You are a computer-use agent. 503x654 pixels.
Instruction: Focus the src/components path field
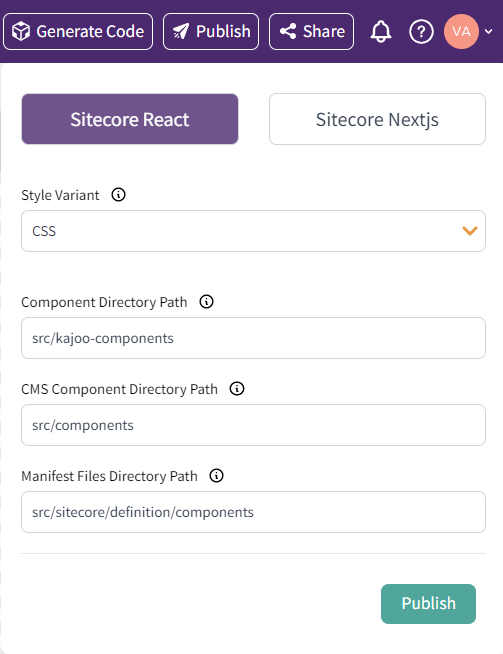(254, 425)
